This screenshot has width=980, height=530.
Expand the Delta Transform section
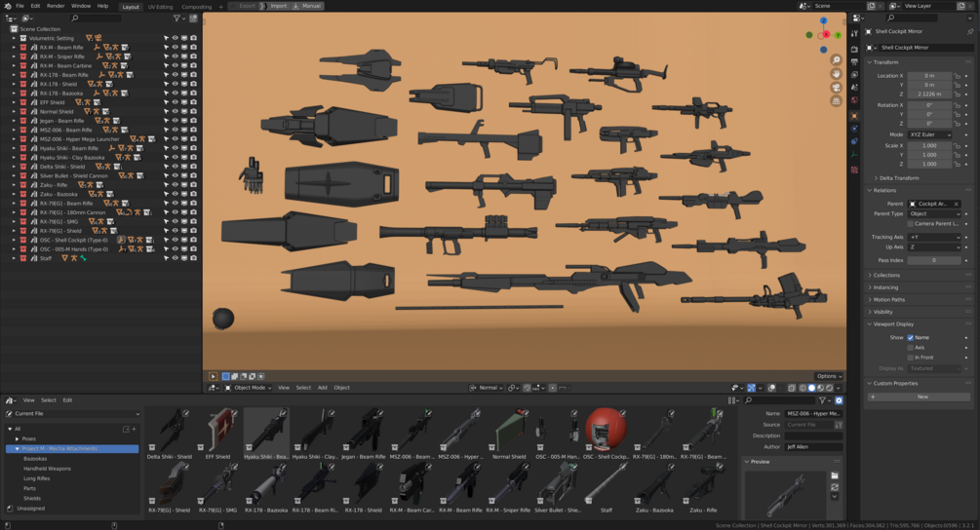(899, 178)
